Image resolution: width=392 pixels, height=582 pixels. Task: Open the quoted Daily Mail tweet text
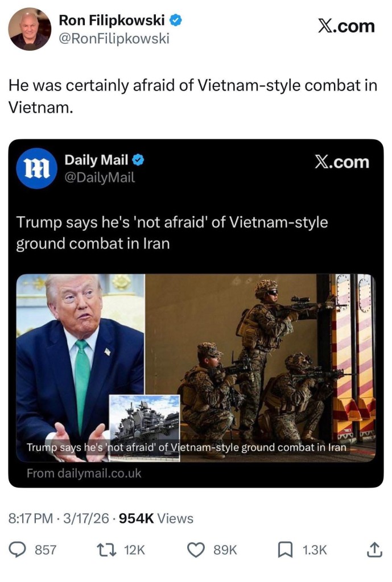172,233
